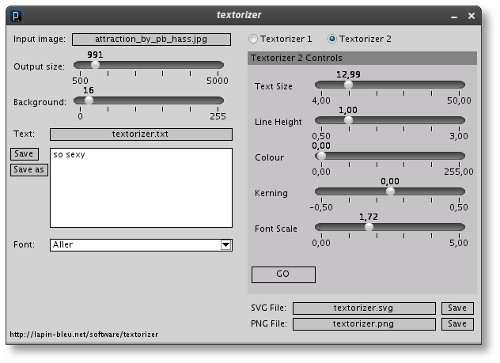Choose input image attraction_by_pb_hass.jpg button
The width and height of the screenshot is (500, 363).
click(x=151, y=39)
